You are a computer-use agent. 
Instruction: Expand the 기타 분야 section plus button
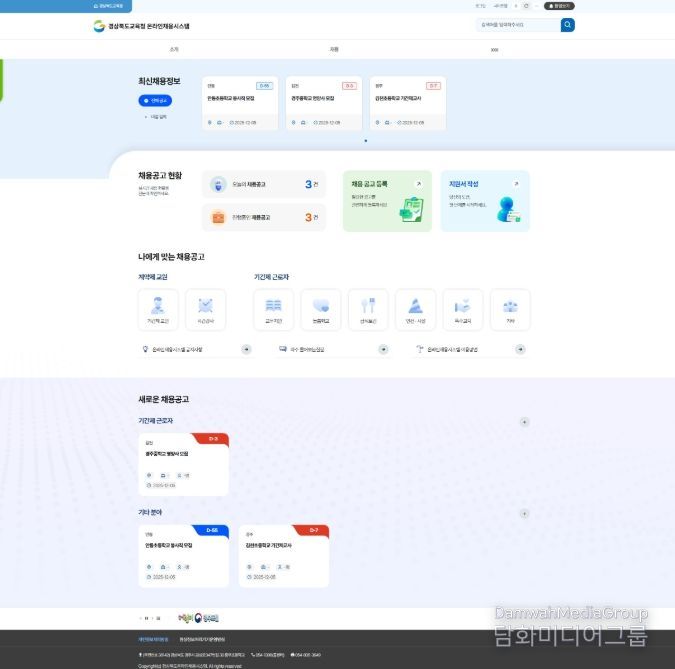[x=525, y=514]
